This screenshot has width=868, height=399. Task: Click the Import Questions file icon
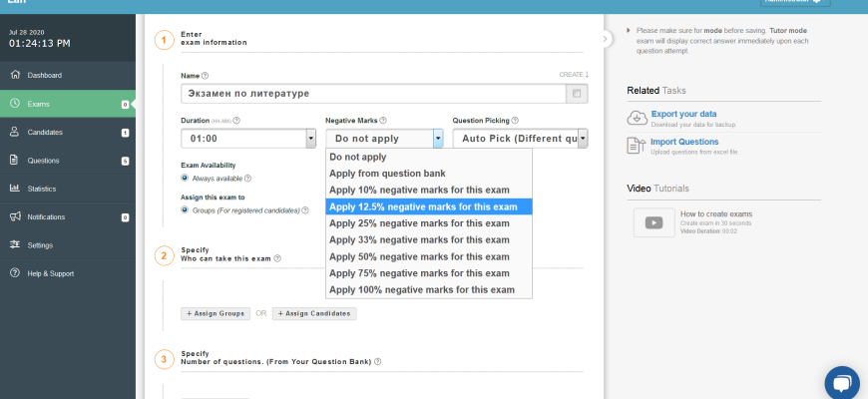[x=637, y=146]
